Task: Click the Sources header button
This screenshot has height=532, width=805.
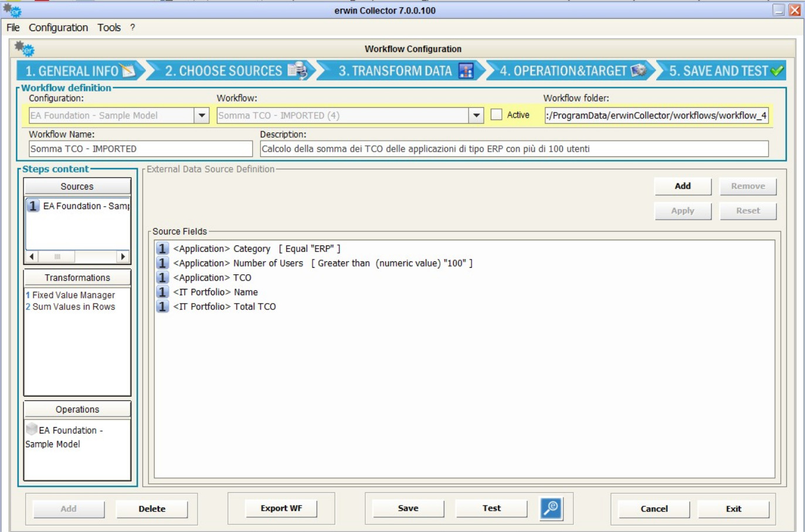Action: point(77,186)
